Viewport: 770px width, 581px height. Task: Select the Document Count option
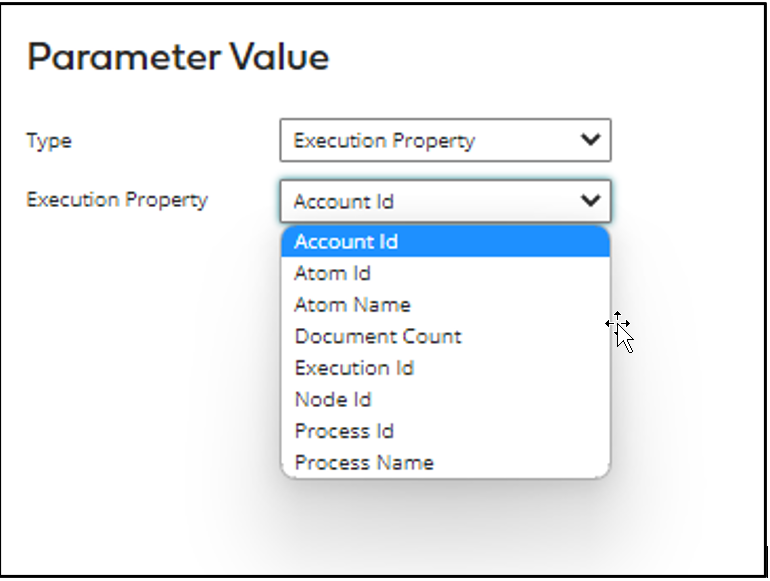[378, 336]
